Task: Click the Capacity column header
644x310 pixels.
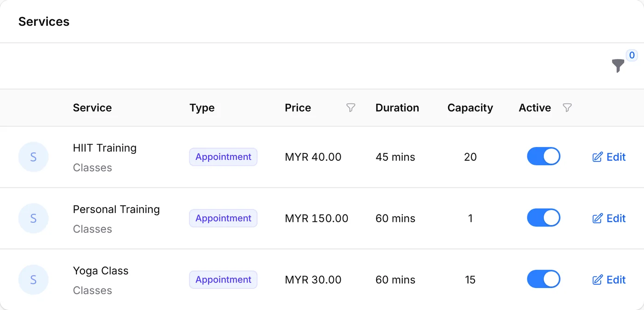Action: 470,108
